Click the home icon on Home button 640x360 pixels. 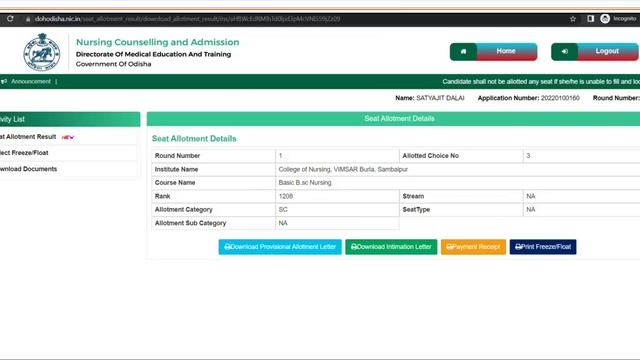click(463, 51)
